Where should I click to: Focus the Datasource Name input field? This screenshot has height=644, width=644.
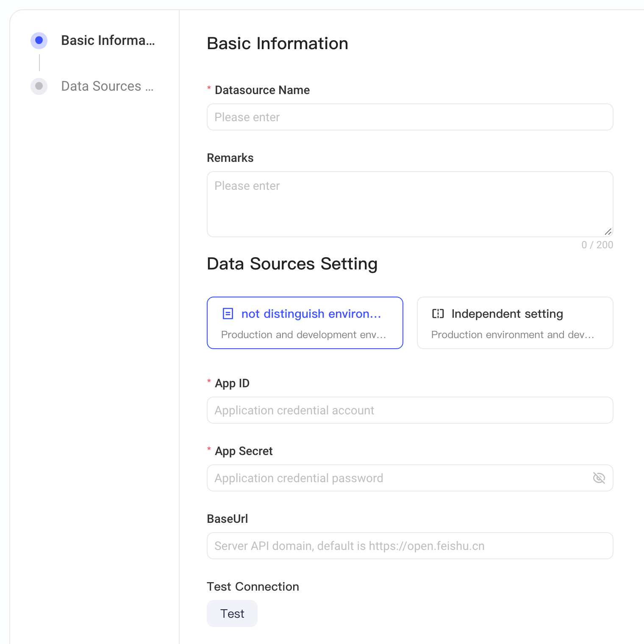click(x=410, y=117)
